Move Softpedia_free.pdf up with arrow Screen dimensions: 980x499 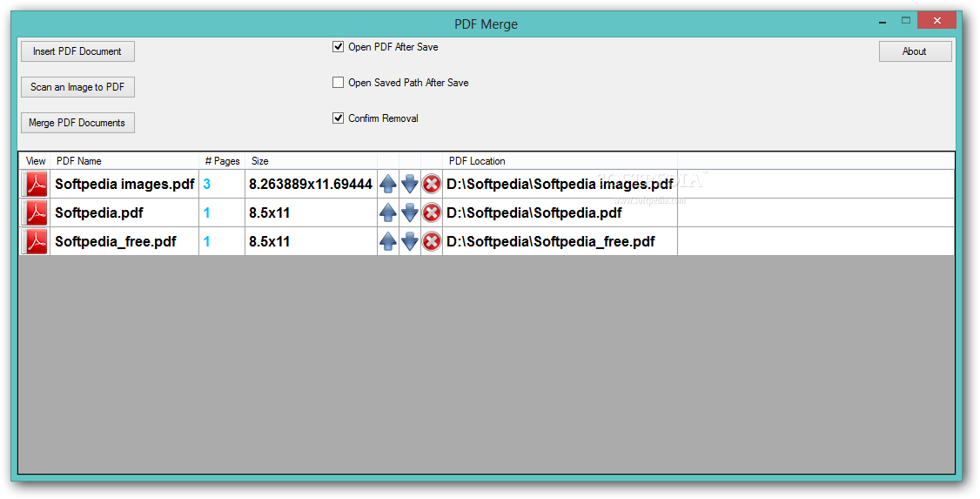388,241
